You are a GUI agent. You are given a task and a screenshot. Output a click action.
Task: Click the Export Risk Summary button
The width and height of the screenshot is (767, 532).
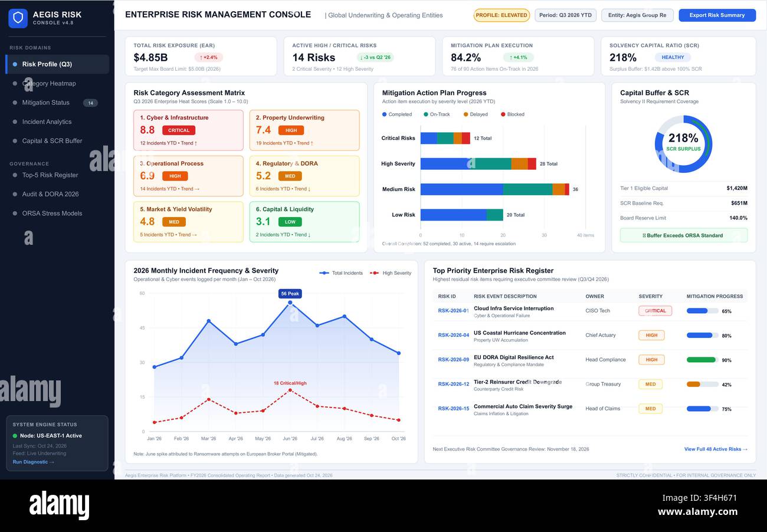point(717,15)
